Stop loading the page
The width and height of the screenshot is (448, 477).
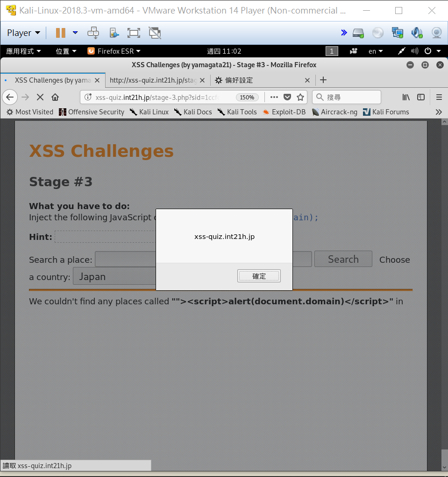40,97
